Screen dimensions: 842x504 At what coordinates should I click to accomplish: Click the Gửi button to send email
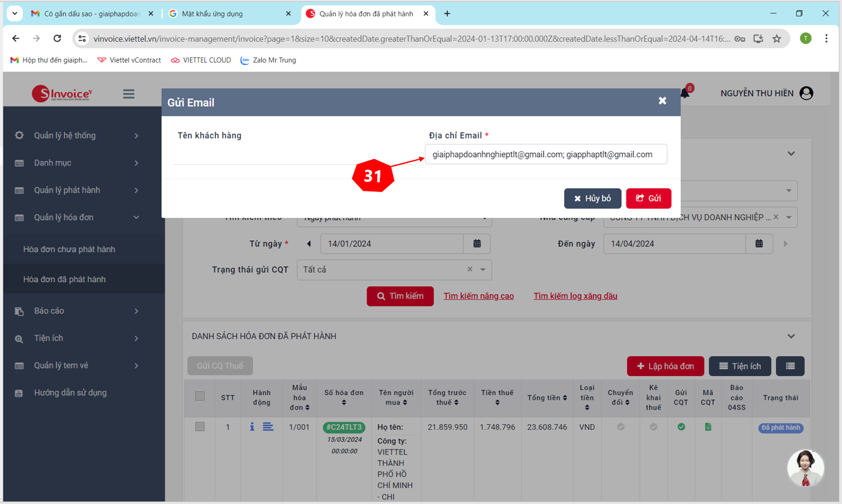click(x=648, y=198)
